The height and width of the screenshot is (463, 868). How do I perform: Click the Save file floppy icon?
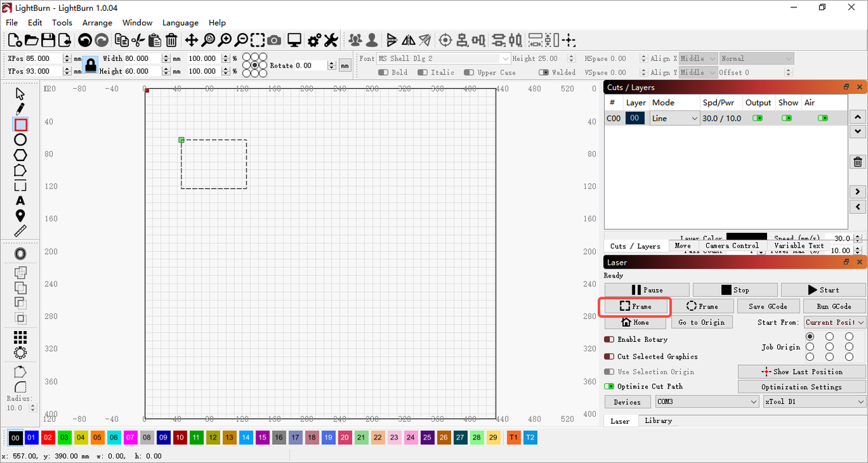point(48,41)
